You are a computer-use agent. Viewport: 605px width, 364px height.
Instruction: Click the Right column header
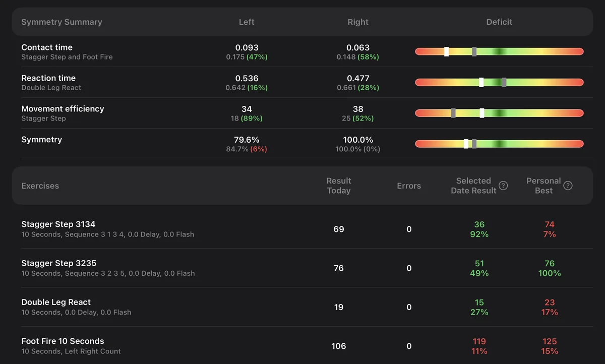point(358,22)
